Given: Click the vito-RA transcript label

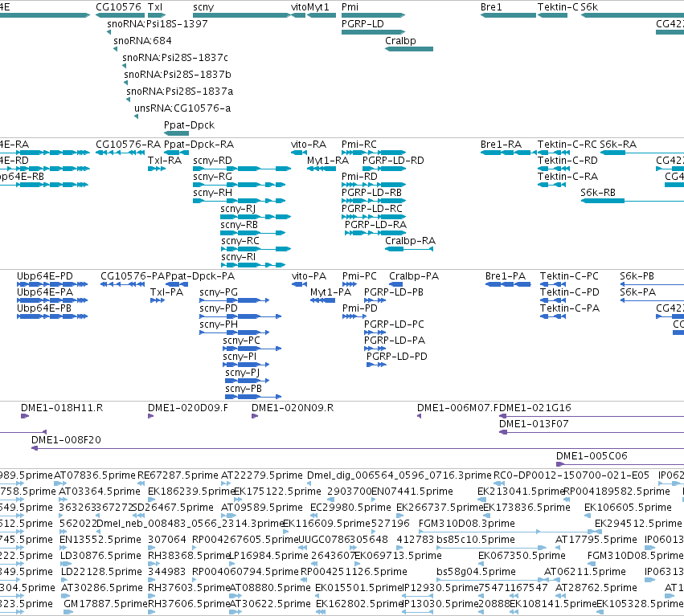Looking at the screenshot, I should pyautogui.click(x=309, y=145).
